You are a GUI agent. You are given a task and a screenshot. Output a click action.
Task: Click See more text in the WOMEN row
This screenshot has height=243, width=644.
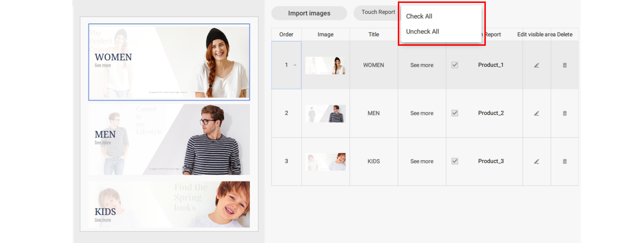pos(422,65)
